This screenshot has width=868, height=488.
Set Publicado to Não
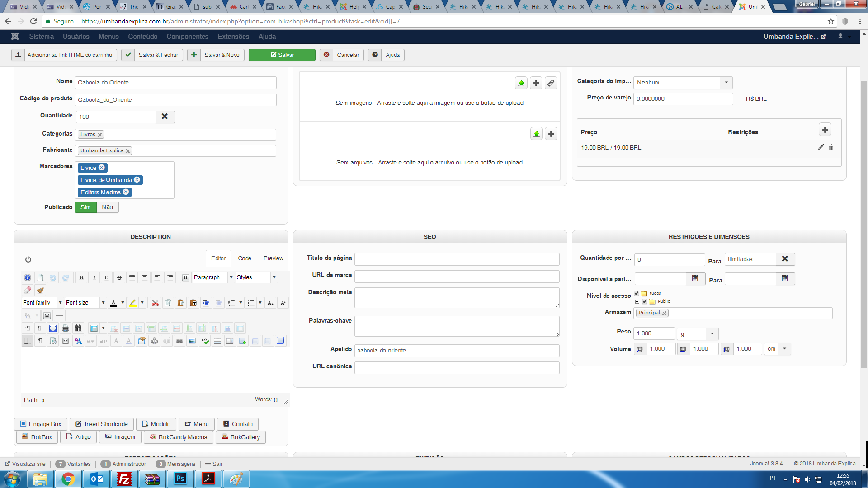point(107,207)
